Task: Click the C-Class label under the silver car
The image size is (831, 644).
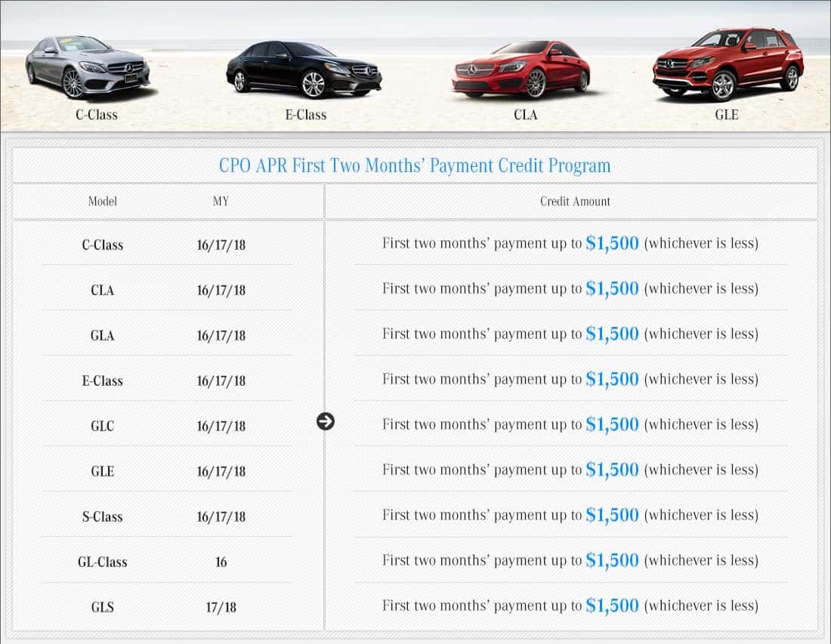Action: pos(97,115)
